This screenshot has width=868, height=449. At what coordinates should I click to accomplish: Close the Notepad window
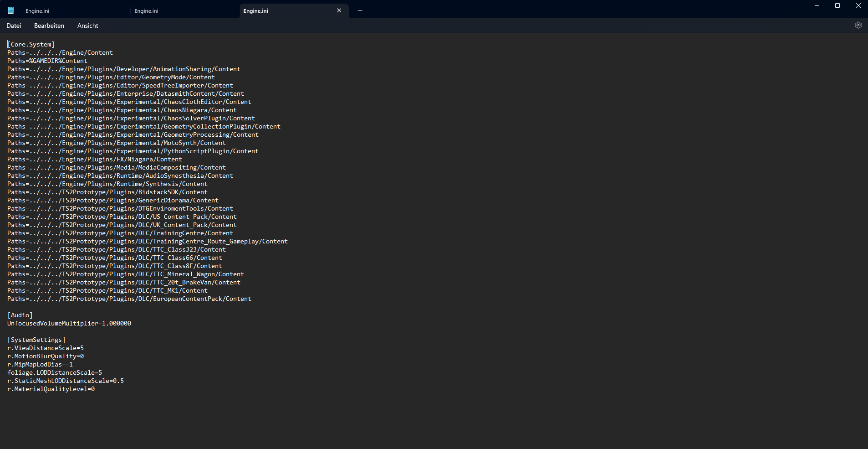858,6
